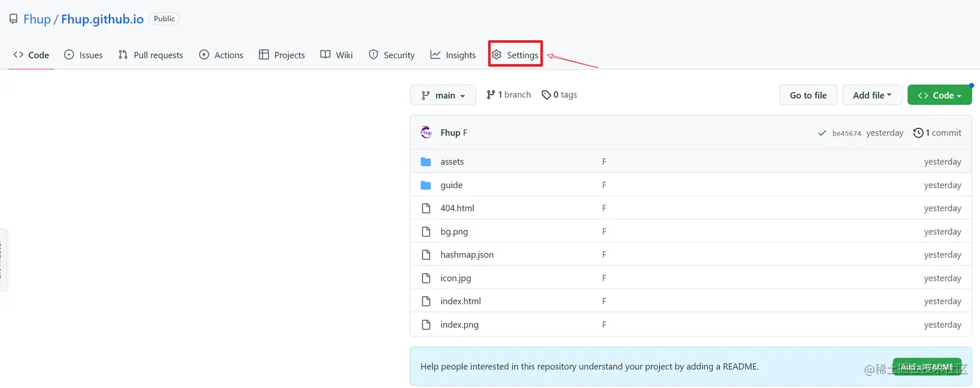Image resolution: width=980 pixels, height=388 pixels.
Task: View the 1 branch link
Action: click(509, 95)
